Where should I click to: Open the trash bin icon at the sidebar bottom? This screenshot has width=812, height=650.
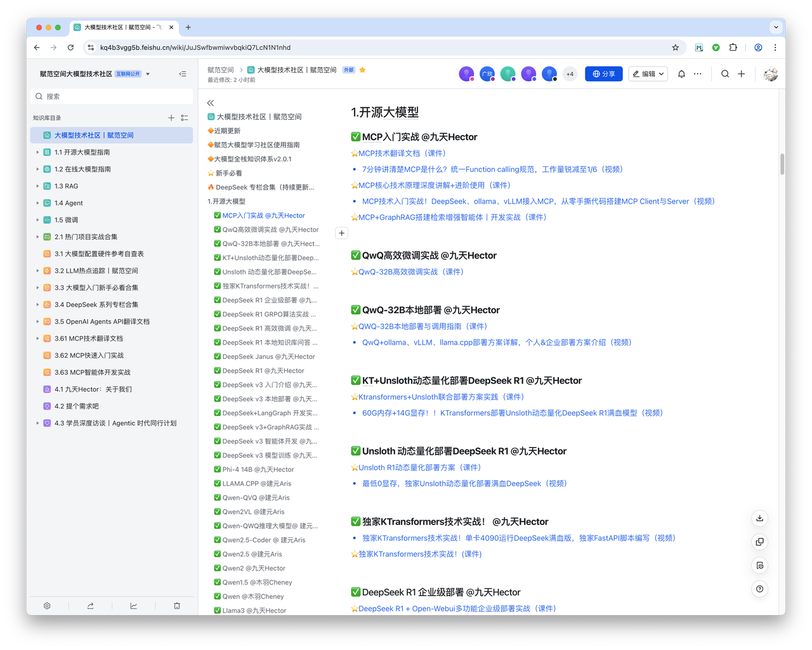[x=177, y=606]
